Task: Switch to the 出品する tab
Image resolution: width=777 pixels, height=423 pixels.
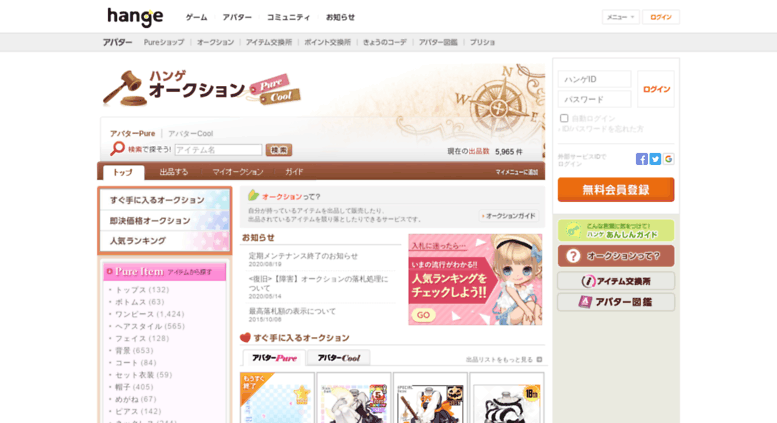Action: [x=173, y=172]
